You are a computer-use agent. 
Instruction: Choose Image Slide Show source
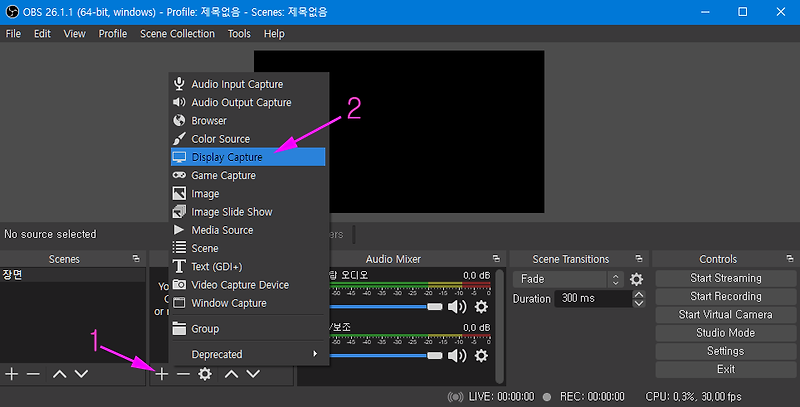tap(248, 212)
